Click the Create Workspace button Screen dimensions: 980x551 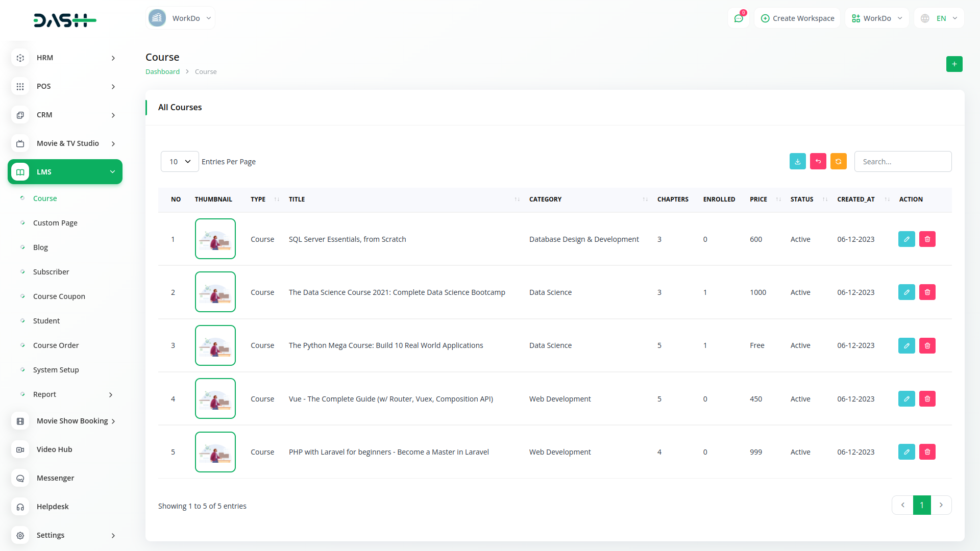coord(797,18)
